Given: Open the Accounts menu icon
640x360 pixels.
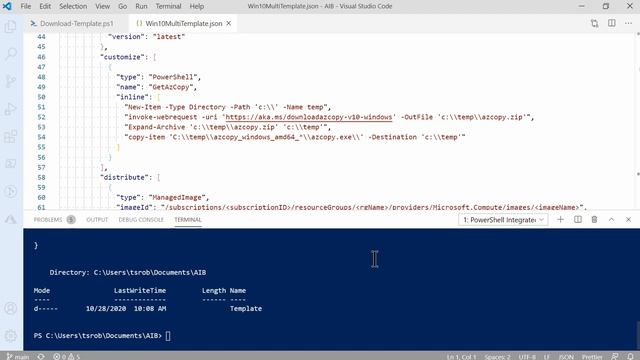Looking at the screenshot, I should pyautogui.click(x=11, y=308).
